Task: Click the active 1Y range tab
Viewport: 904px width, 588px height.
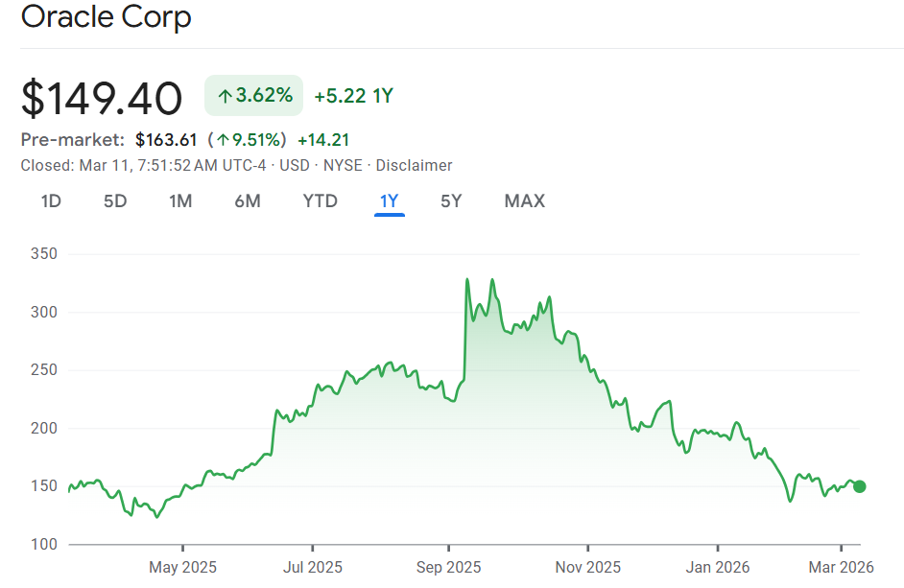Action: 389,200
